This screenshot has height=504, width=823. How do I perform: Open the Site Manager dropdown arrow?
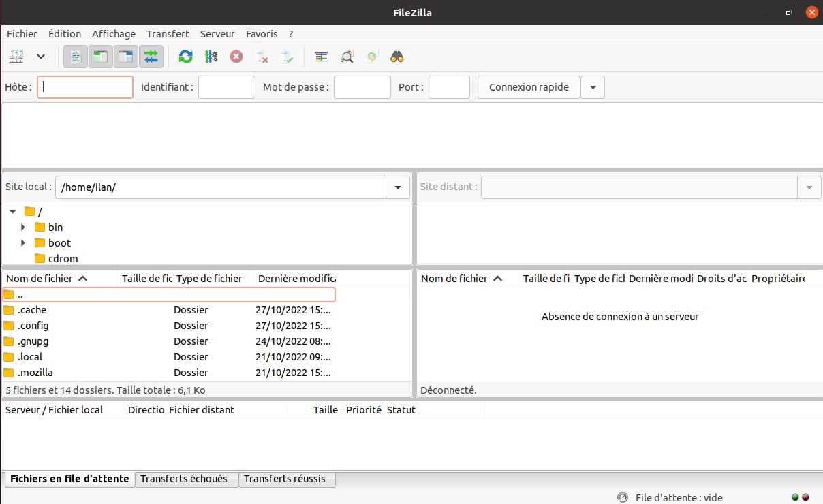[41, 57]
